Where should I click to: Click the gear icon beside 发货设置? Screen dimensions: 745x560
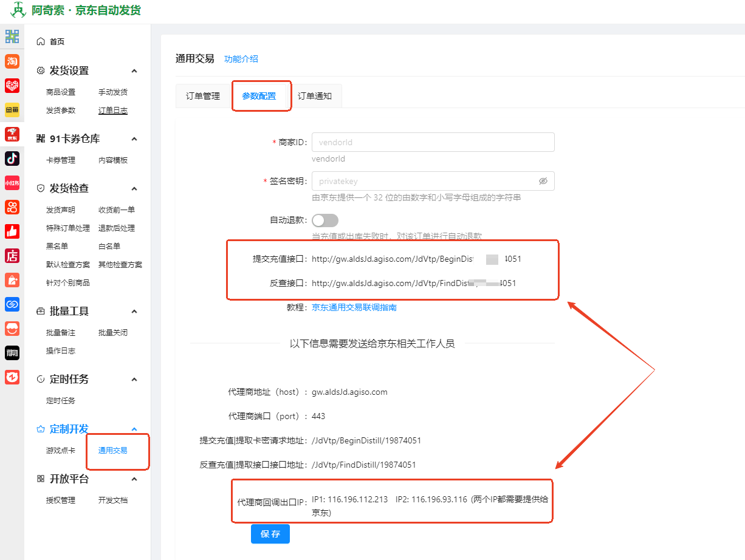click(41, 70)
